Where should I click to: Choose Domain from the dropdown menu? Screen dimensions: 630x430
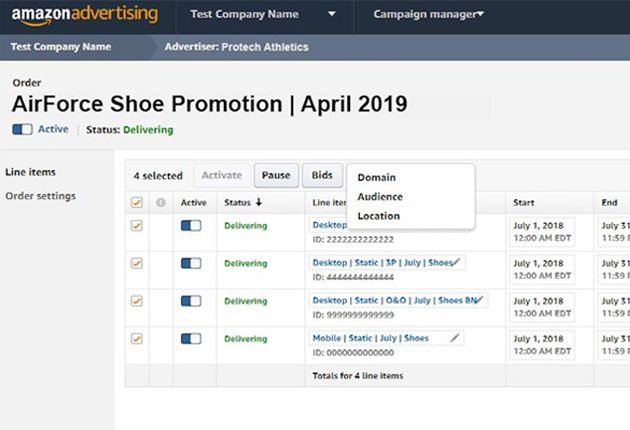376,178
